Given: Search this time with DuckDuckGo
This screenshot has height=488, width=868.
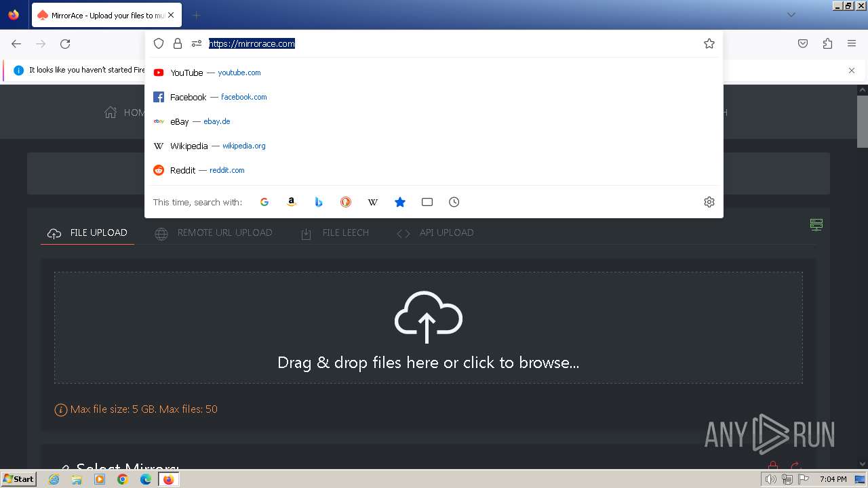Looking at the screenshot, I should point(346,202).
